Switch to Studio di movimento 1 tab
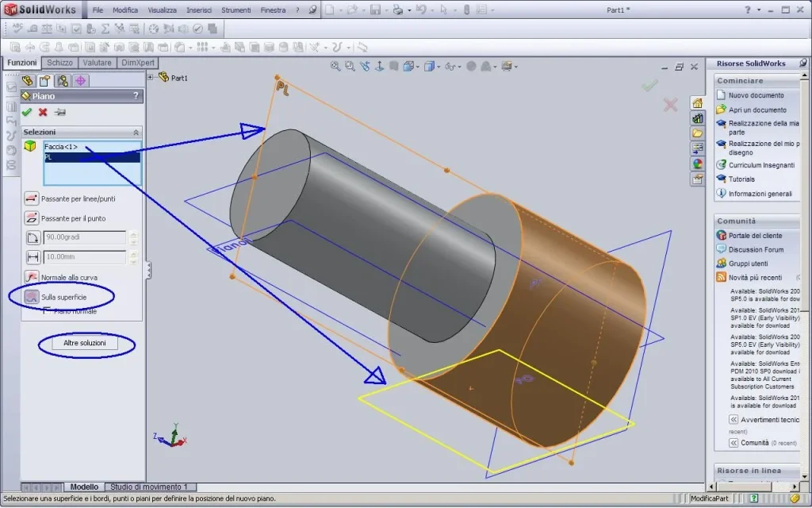The image size is (812, 508). tap(149, 487)
